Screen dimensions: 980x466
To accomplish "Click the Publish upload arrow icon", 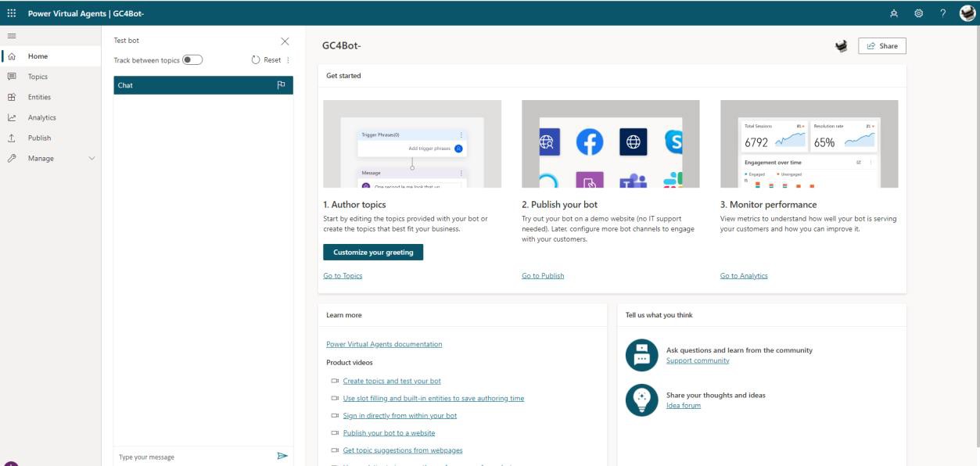I will [11, 138].
